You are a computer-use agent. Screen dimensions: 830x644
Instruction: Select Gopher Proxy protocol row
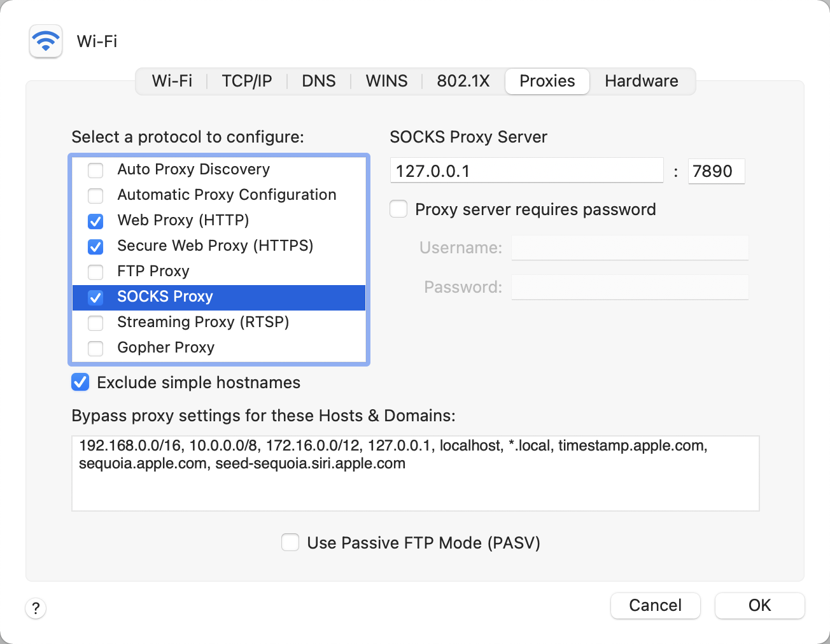pyautogui.click(x=219, y=347)
